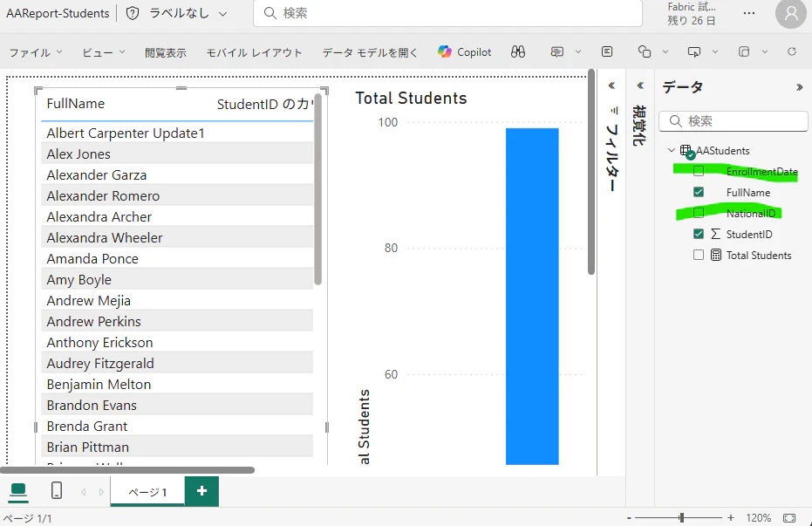Viewport: 812px width, 526px height.
Task: Zoom in with plus button
Action: [x=731, y=518]
